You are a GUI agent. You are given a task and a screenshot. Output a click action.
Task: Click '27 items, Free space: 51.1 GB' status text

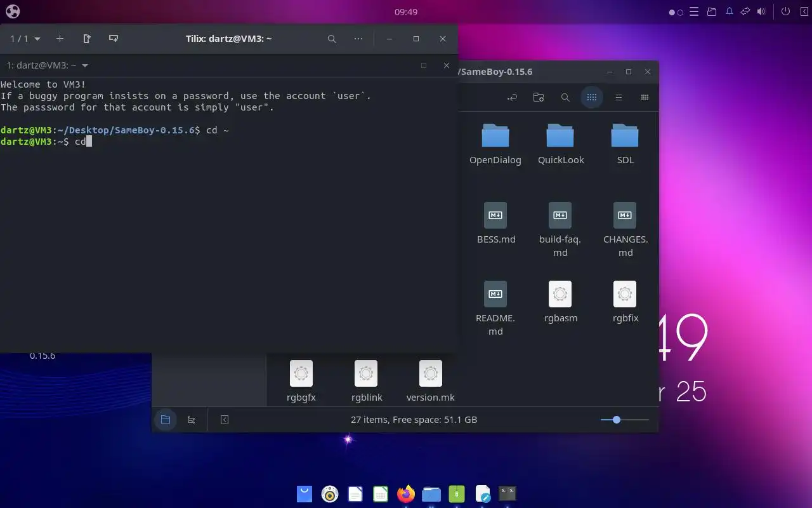point(414,420)
